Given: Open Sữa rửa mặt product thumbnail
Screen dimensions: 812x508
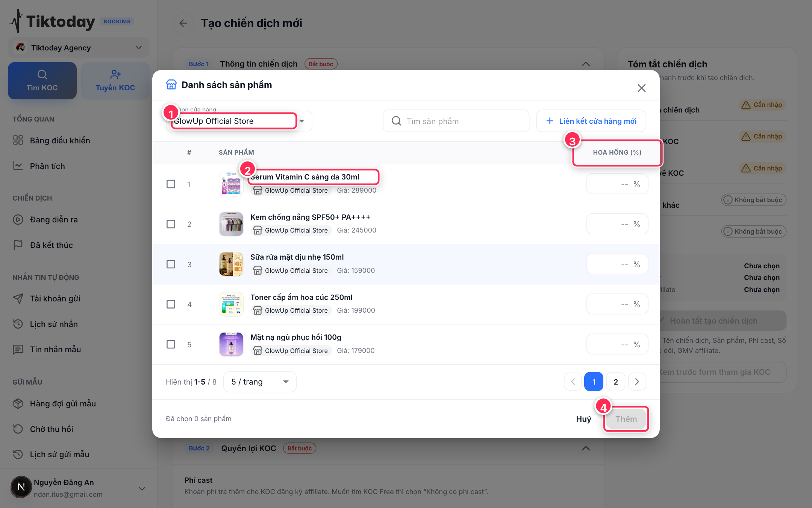Looking at the screenshot, I should (231, 264).
